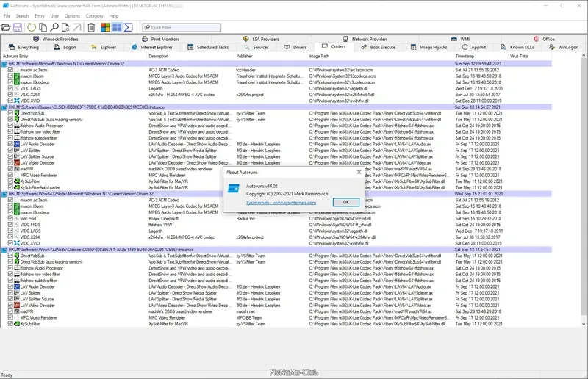This screenshot has height=379, width=588.
Task: Click the vertical scrollbar down arrow
Action: tap(584, 324)
